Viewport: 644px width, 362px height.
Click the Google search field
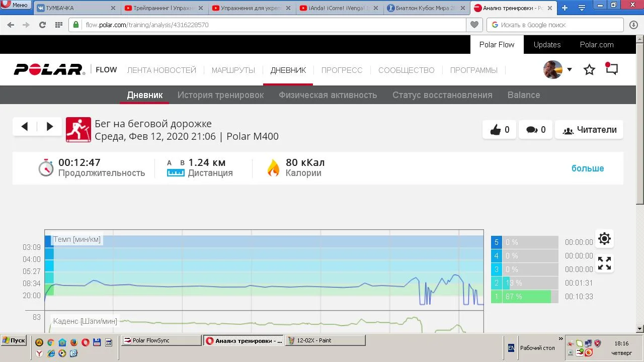tap(555, 25)
